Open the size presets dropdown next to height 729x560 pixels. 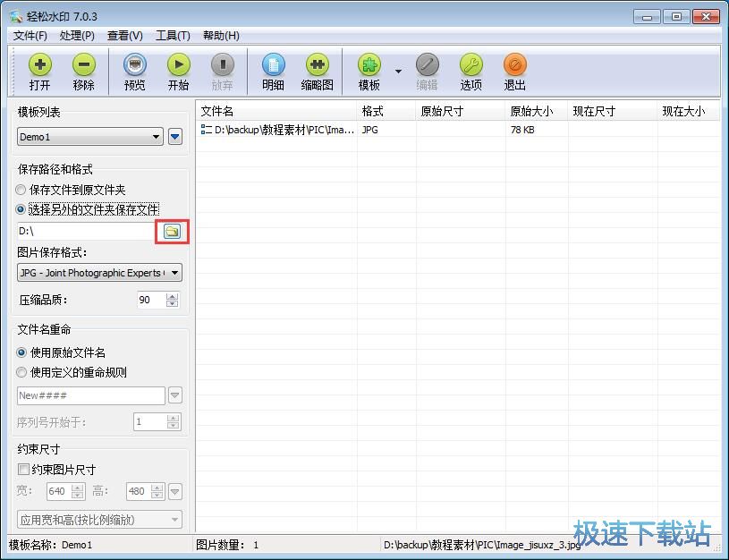tap(175, 491)
